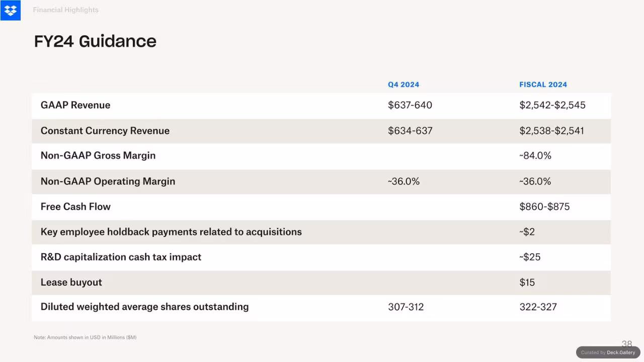Image resolution: width=644 pixels, height=362 pixels.
Task: Click the '$634-637' constant currency value
Action: [x=410, y=131]
